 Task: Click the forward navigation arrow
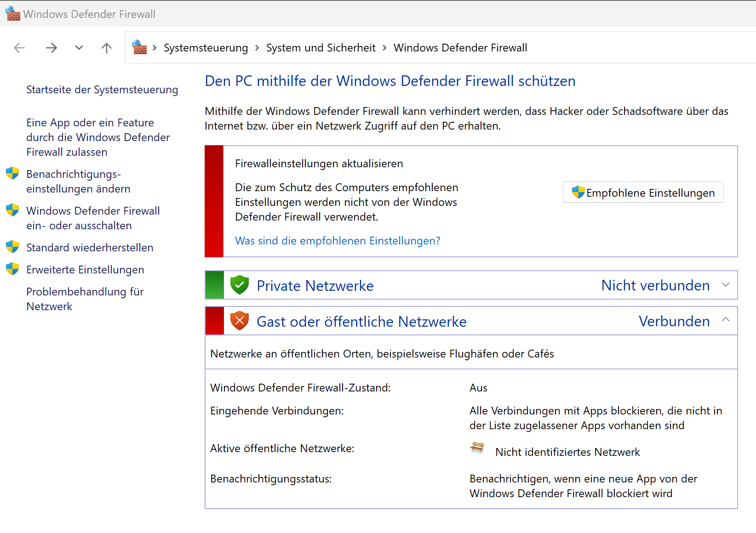tap(52, 48)
